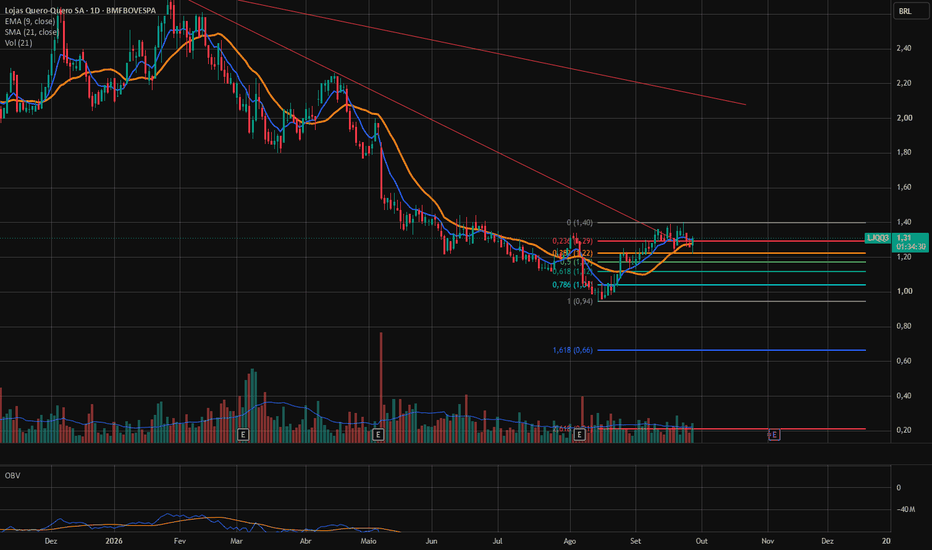
Task: Select the OBV indicator label
Action: pos(12,476)
